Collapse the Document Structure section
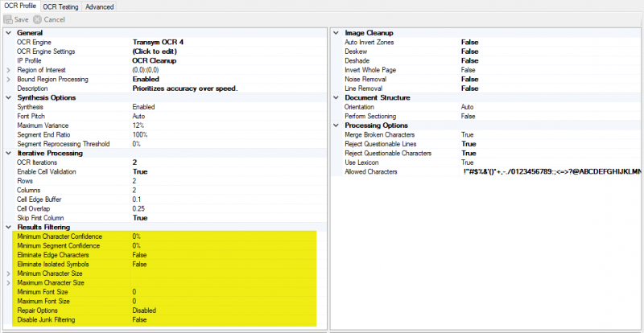 point(336,97)
